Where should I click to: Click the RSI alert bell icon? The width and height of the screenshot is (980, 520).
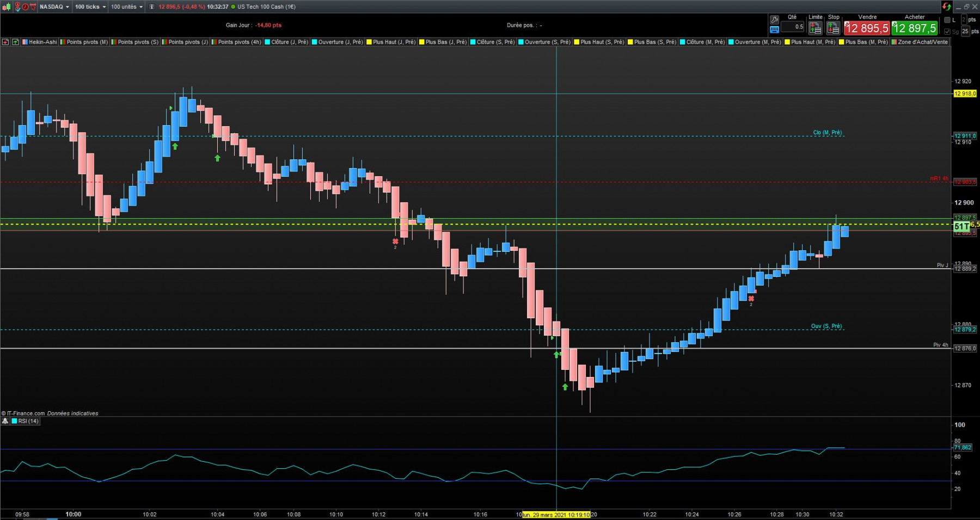[x=5, y=421]
